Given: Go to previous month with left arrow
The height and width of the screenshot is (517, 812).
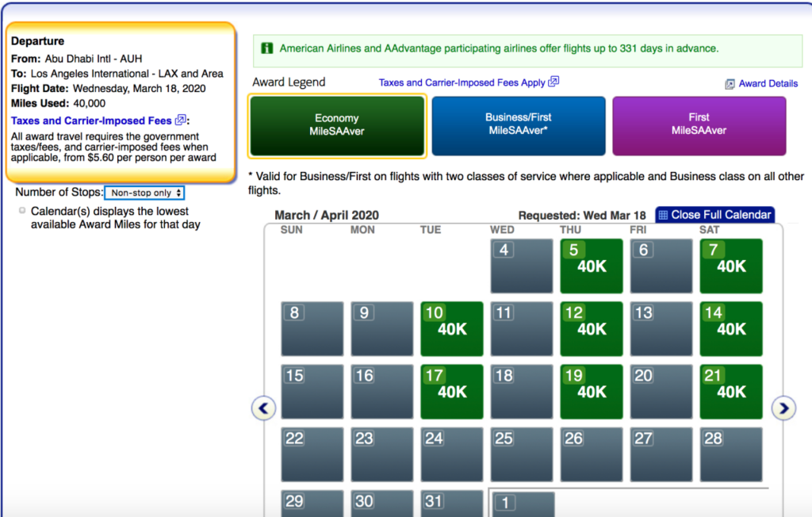Looking at the screenshot, I should pyautogui.click(x=263, y=408).
